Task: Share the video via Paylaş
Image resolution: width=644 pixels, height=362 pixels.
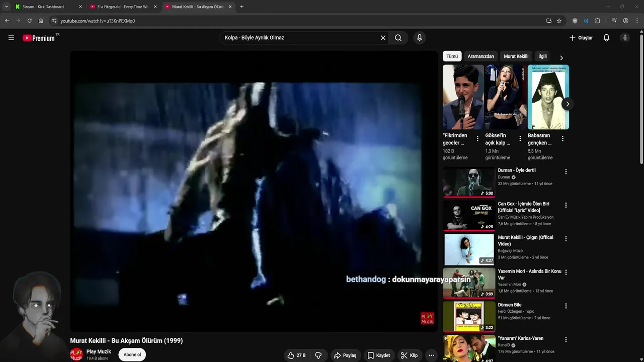Action: coord(345,355)
